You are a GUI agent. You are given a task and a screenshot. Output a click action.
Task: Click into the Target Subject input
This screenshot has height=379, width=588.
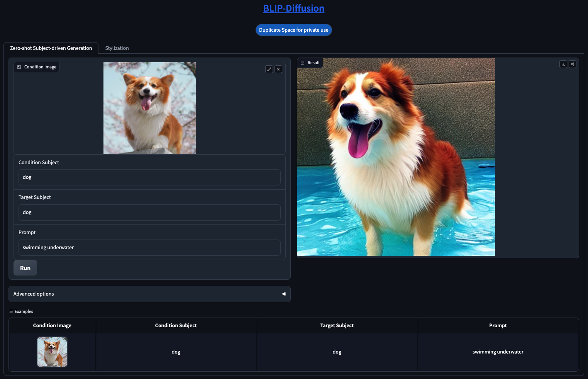coord(149,212)
